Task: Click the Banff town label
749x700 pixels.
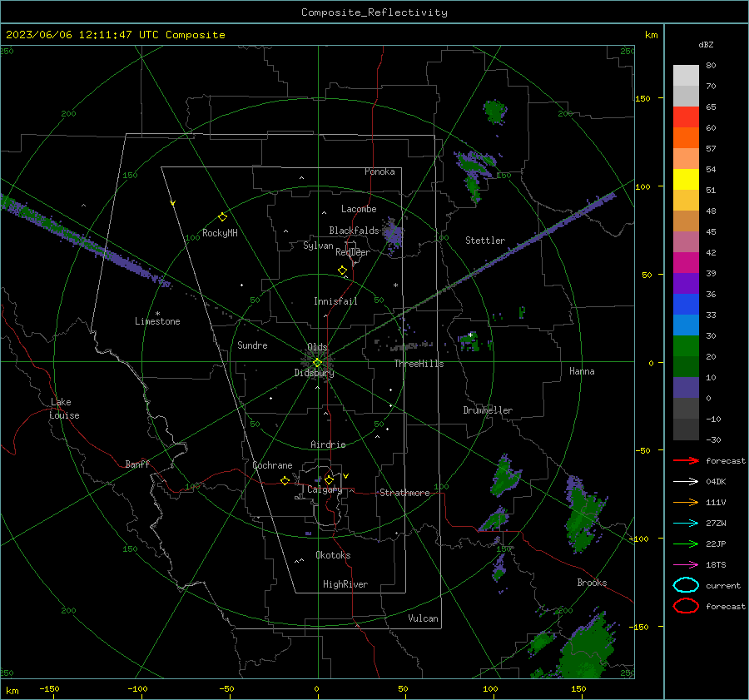Action: pos(137,464)
